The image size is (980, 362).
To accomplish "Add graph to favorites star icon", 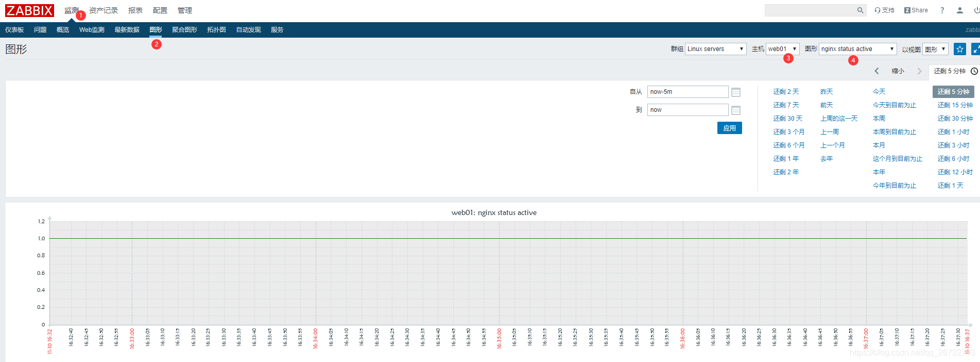I will [960, 49].
